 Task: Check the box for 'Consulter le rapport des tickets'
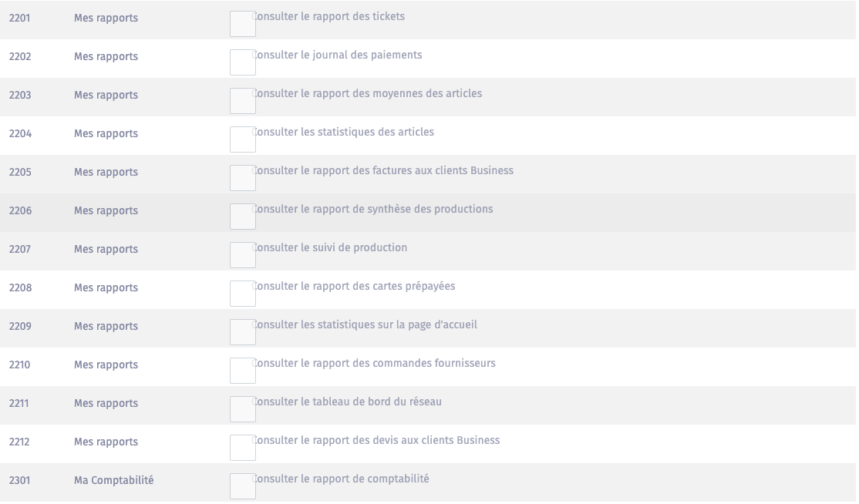pyautogui.click(x=243, y=24)
